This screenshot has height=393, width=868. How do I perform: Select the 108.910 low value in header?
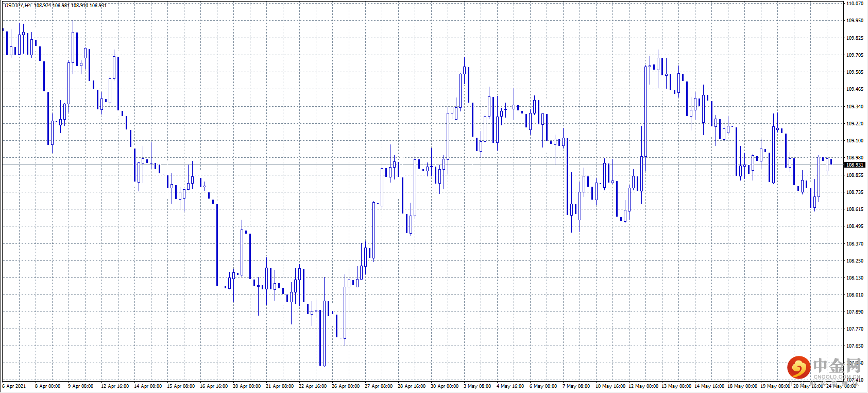click(79, 6)
